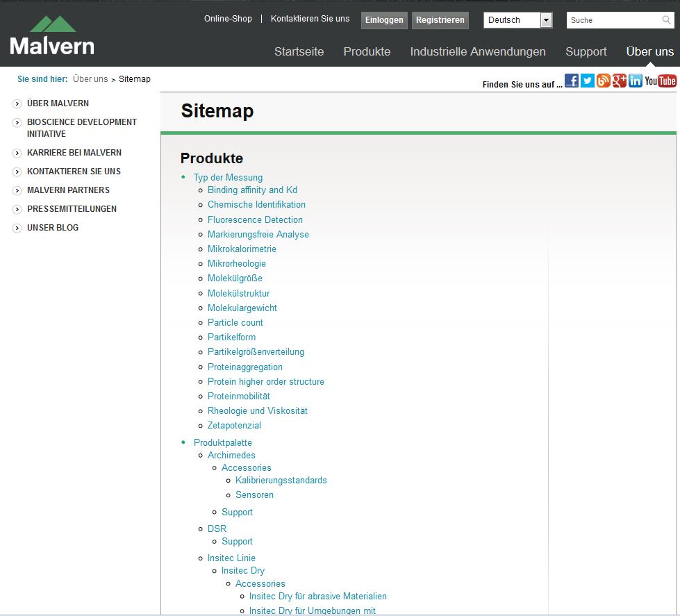Open the Mikrorheologie link

coord(236,264)
